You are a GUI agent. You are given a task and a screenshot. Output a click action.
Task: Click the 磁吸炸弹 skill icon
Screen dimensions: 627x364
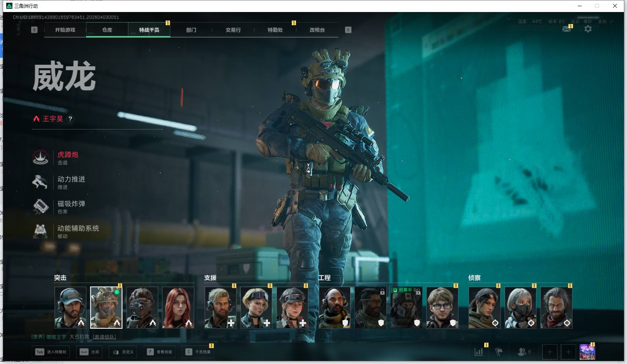(40, 207)
